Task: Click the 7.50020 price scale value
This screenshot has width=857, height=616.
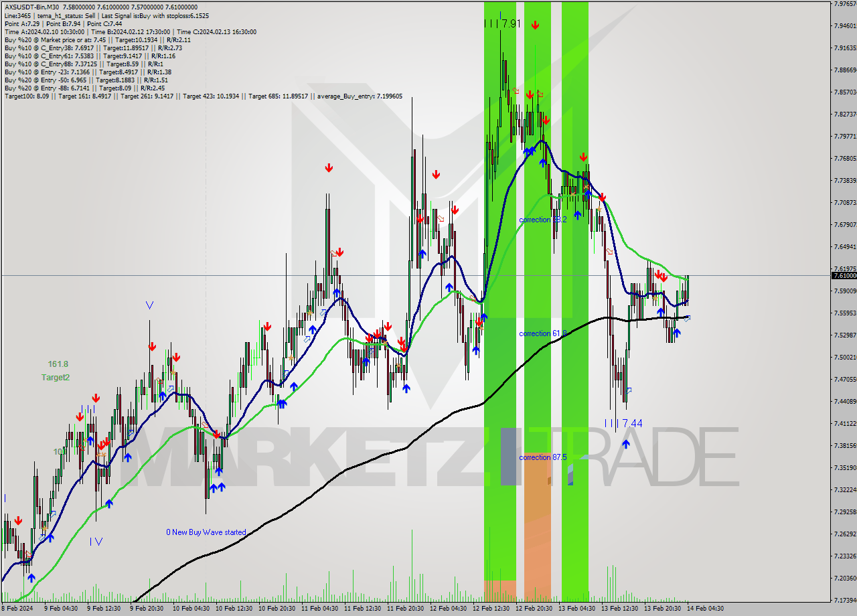Action: coord(844,357)
